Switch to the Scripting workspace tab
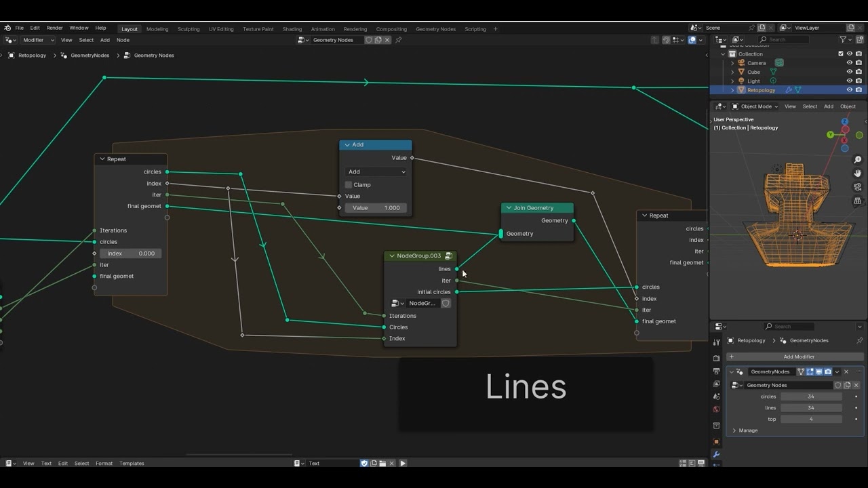 click(475, 29)
